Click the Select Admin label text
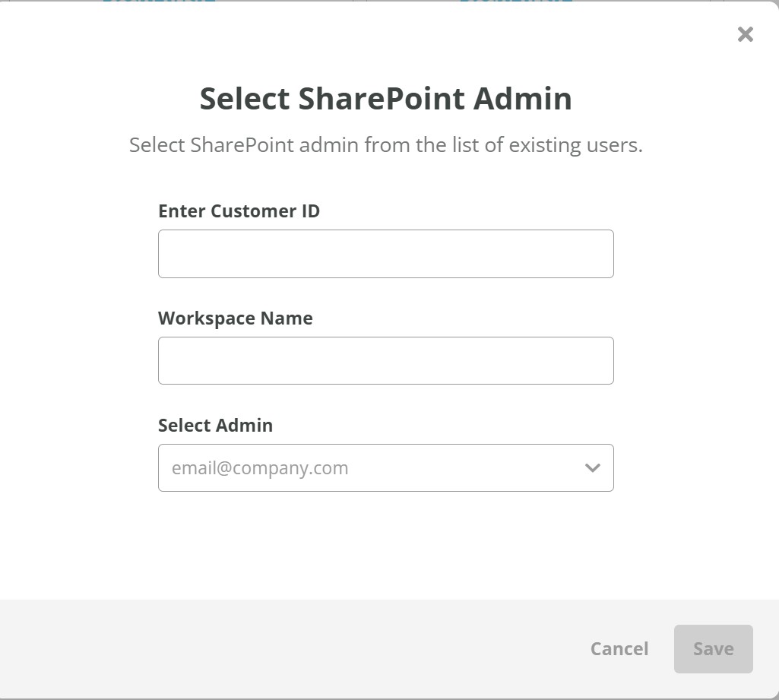 [215, 426]
